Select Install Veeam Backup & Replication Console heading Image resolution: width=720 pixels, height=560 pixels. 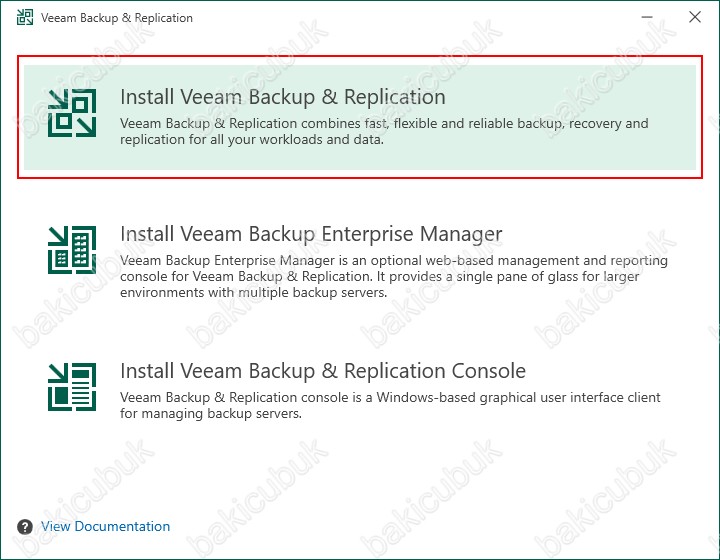(323, 370)
